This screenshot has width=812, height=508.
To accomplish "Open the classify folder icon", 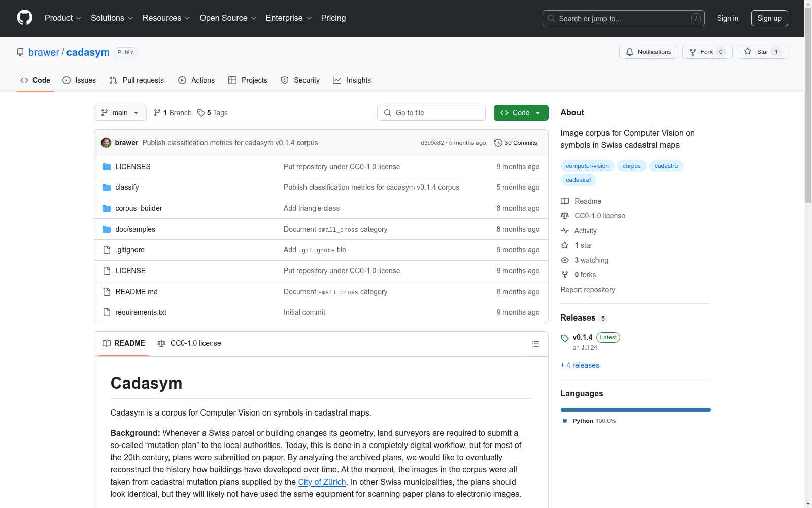I will click(107, 187).
